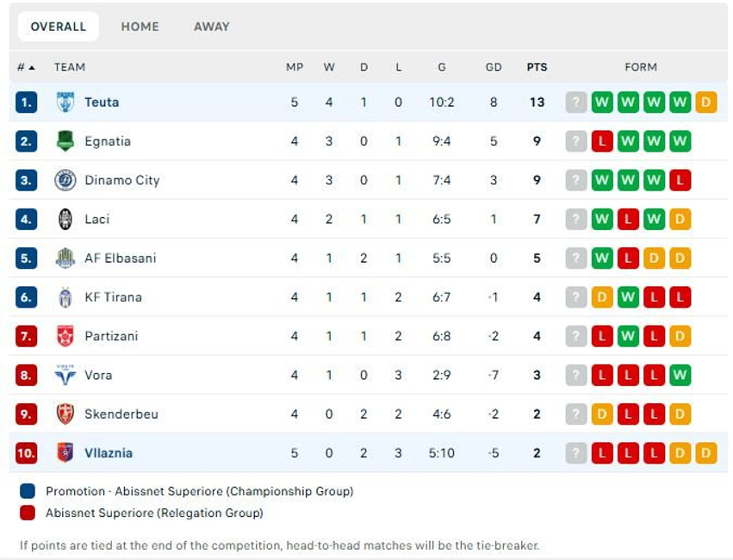Switch to the HOME standings tab
Screen dimensions: 733x560
coord(140,27)
